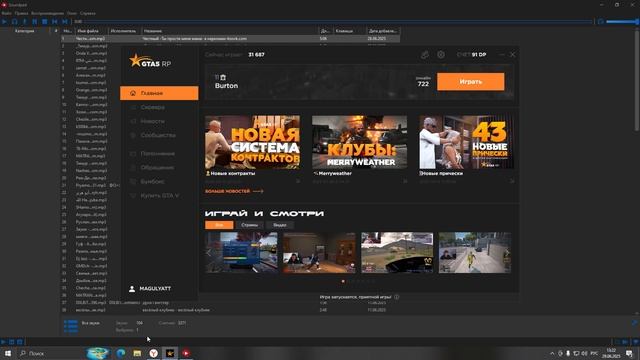Image resolution: width=640 pixels, height=360 pixels.
Task: Click the Burton server name
Action: 227,86
